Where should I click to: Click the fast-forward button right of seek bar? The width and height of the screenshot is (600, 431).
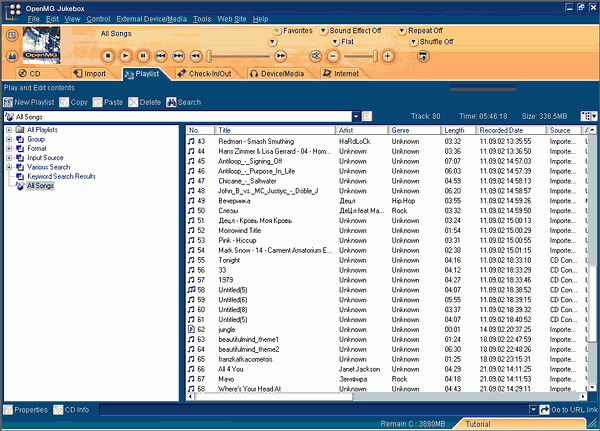[280, 56]
